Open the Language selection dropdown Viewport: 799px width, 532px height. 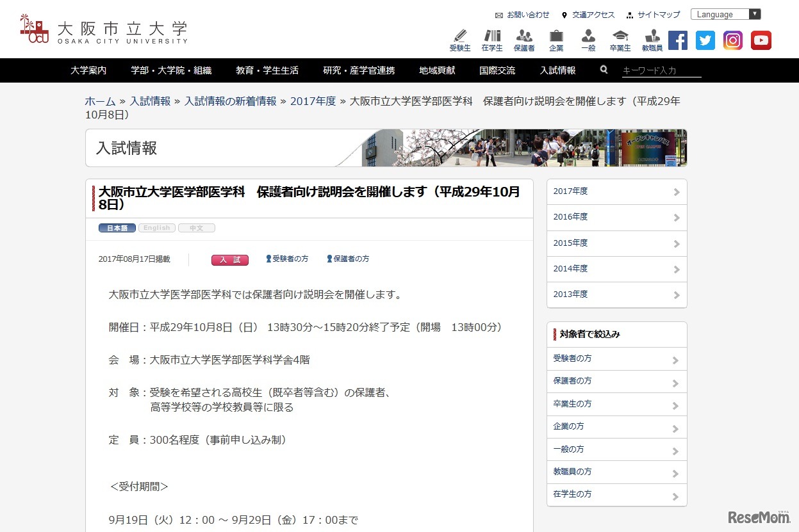[725, 13]
